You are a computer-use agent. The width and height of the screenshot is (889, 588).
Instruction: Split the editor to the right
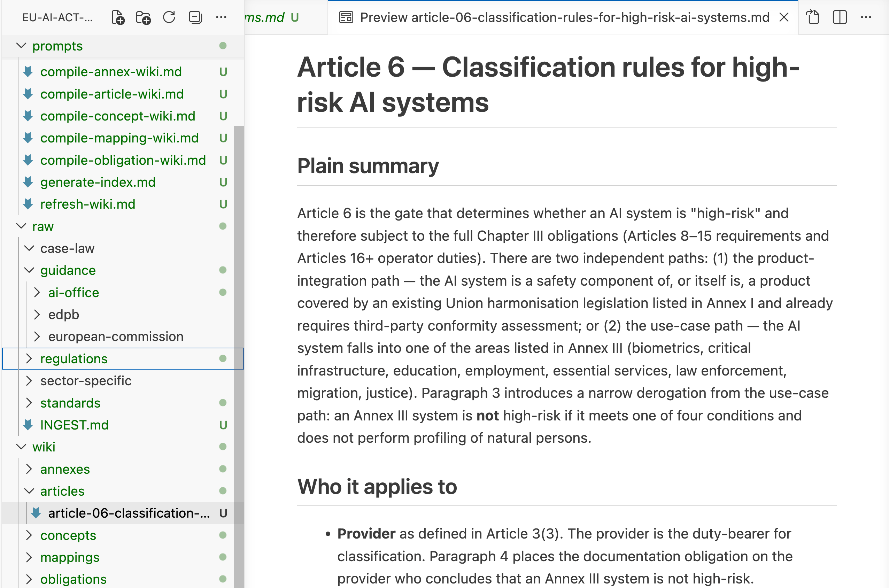(840, 17)
